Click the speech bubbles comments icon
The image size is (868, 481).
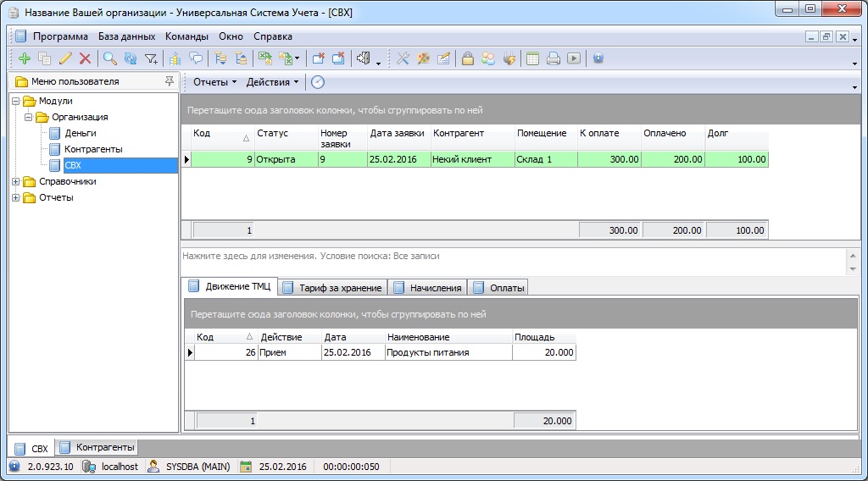pos(196,58)
